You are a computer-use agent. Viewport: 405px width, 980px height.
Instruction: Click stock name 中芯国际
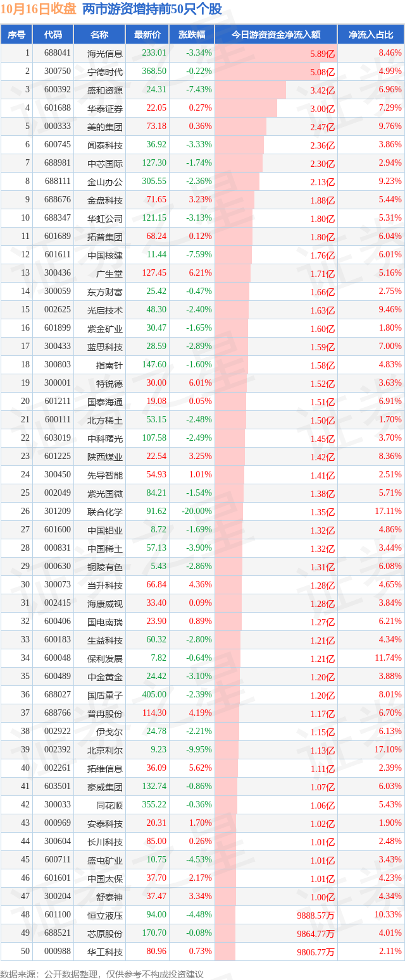105,163
